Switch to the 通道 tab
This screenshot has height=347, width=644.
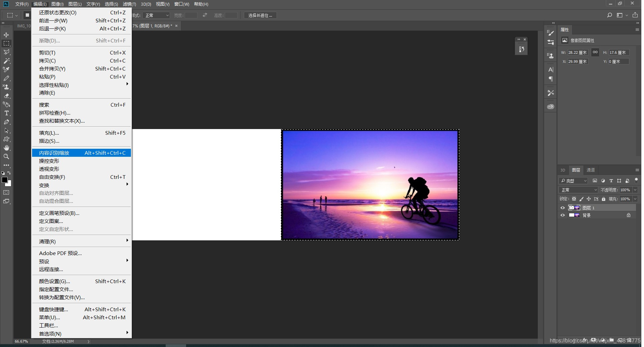(591, 170)
